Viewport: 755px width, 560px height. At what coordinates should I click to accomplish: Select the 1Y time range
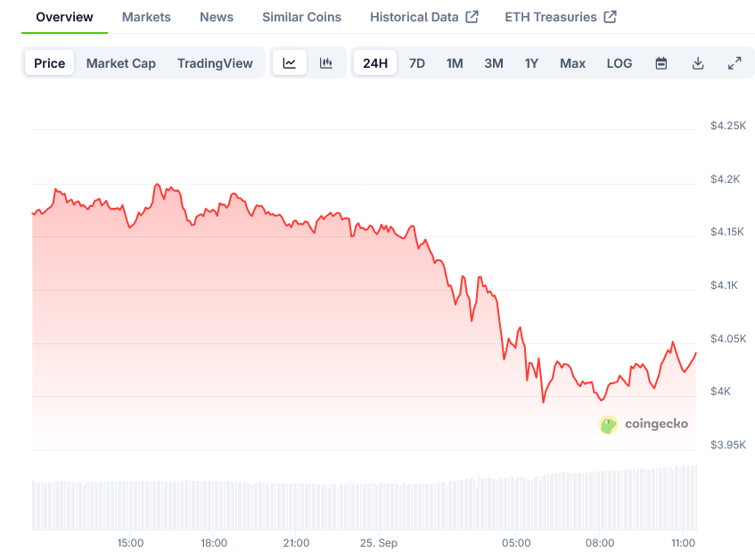(x=531, y=63)
